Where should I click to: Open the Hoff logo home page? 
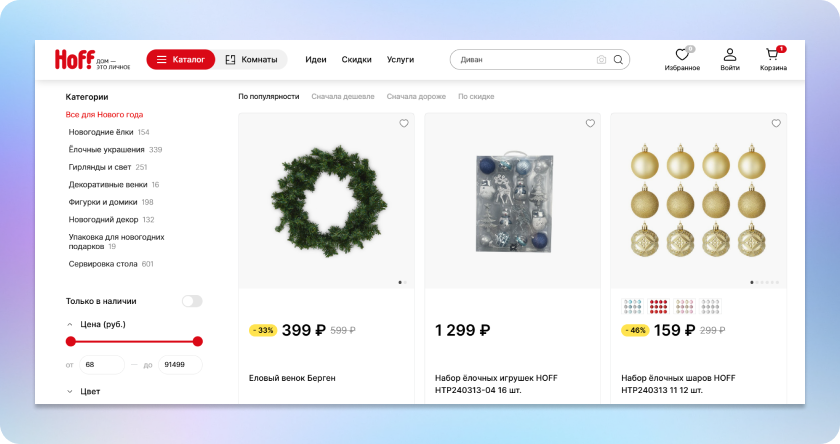[x=92, y=59]
